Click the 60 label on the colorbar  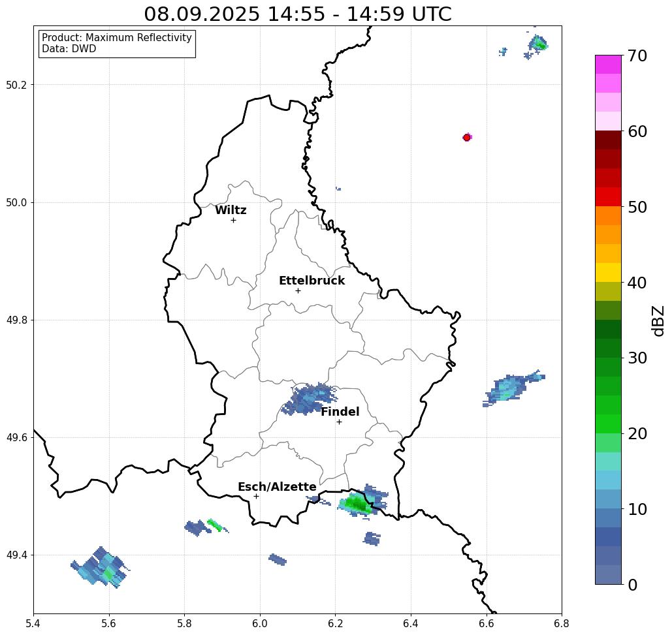(x=637, y=131)
